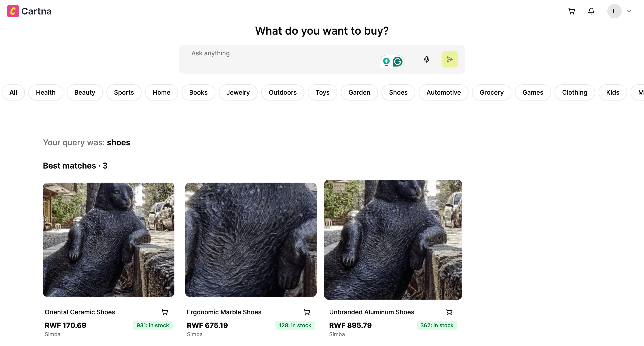This screenshot has width=644, height=346.
Task: Add Ergonomic Marble Shoes to cart
Action: tap(307, 312)
